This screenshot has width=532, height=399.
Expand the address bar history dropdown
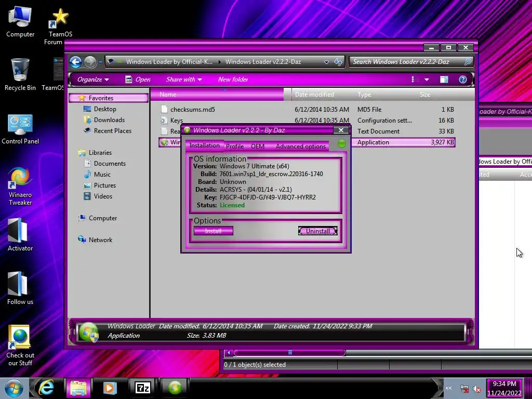point(326,62)
